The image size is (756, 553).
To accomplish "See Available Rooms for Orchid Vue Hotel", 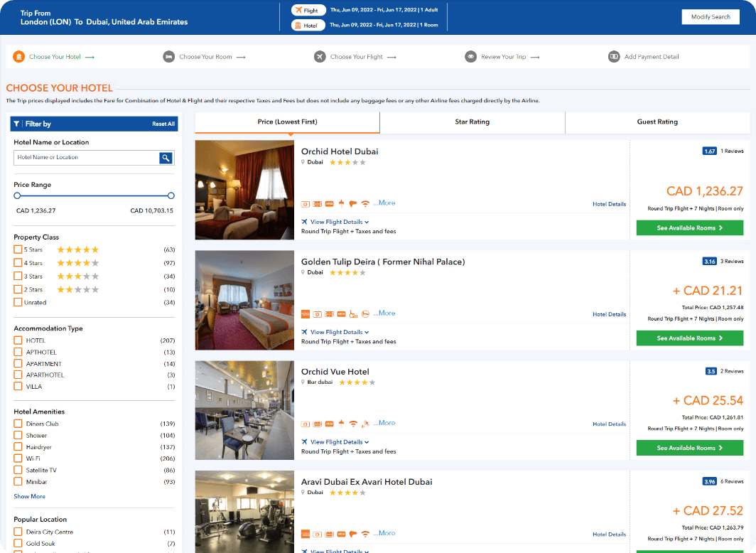I will [689, 449].
